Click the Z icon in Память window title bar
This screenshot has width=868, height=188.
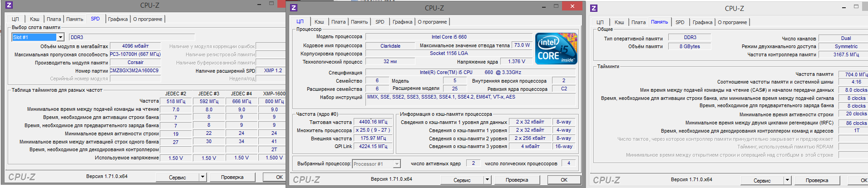click(594, 8)
